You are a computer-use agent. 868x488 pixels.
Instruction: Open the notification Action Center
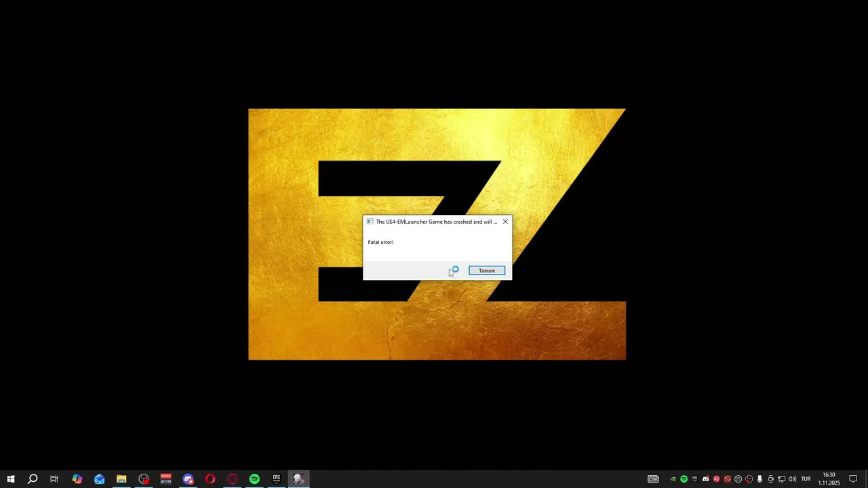(853, 479)
